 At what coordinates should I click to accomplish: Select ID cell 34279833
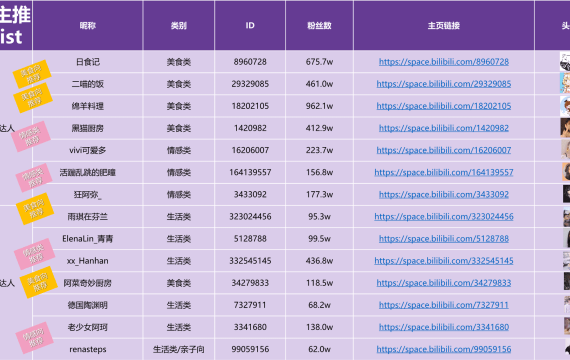point(250,283)
